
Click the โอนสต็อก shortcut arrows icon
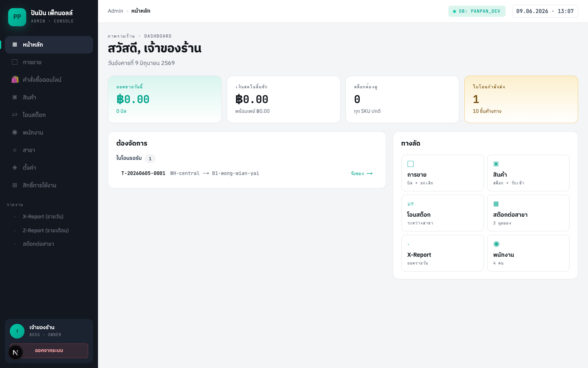pos(411,204)
